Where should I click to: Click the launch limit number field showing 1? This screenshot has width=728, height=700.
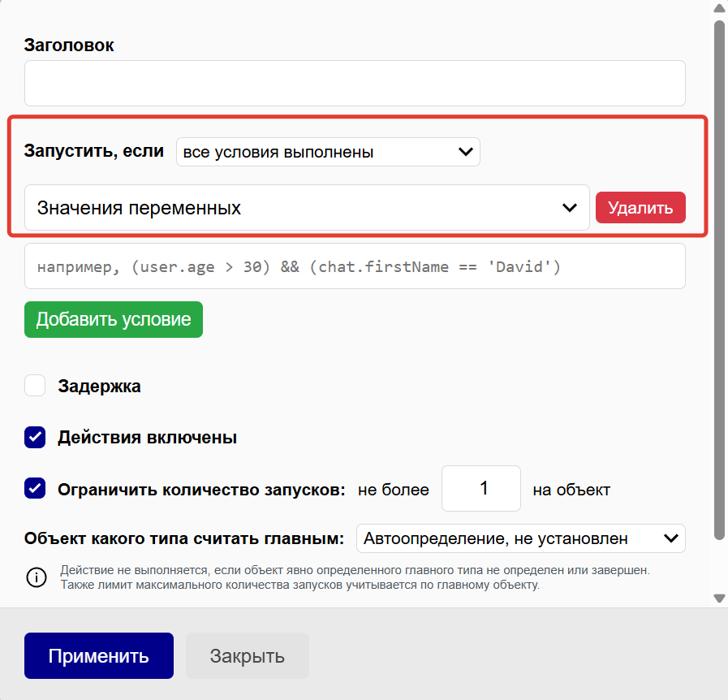(x=481, y=489)
